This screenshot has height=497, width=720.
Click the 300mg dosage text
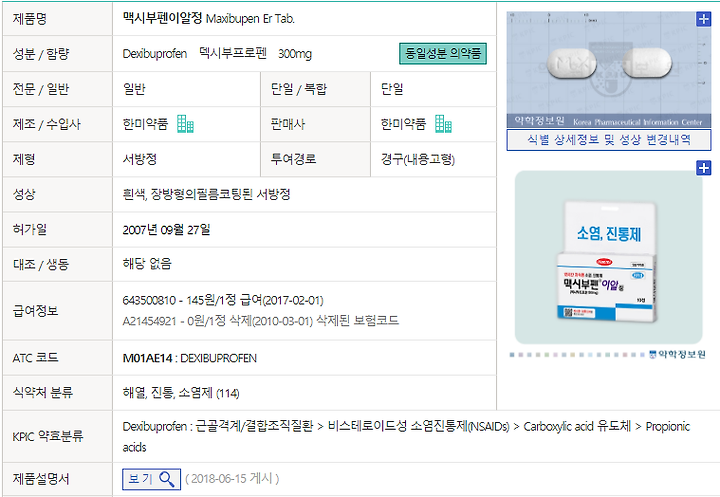coord(295,54)
